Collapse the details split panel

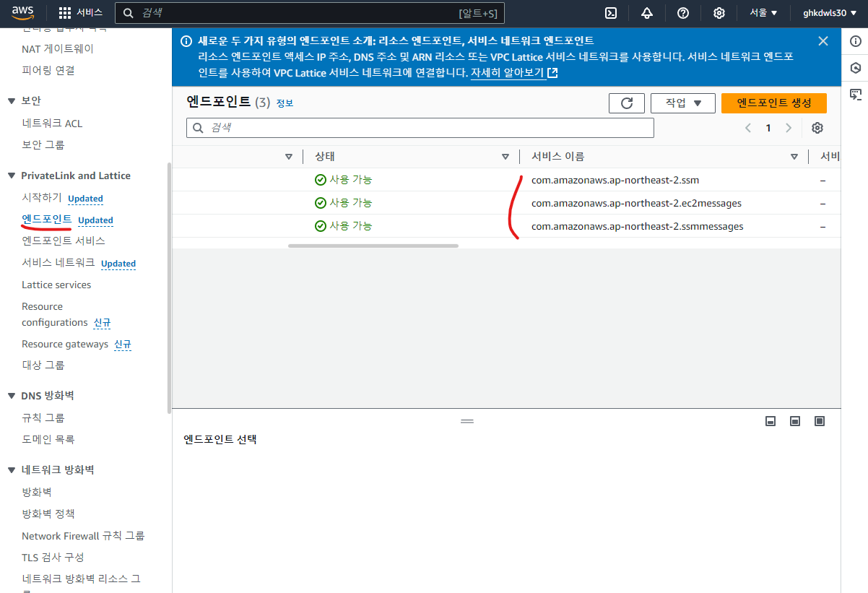pyautogui.click(x=771, y=421)
